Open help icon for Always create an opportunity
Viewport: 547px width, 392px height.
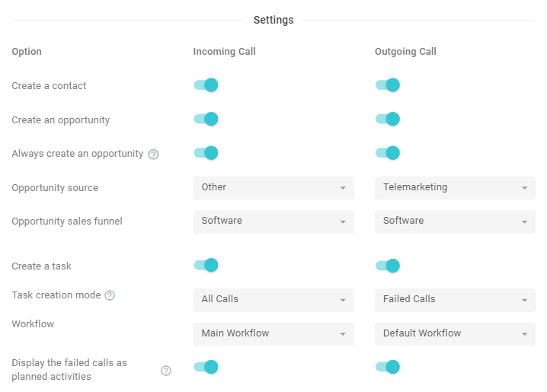click(x=153, y=154)
